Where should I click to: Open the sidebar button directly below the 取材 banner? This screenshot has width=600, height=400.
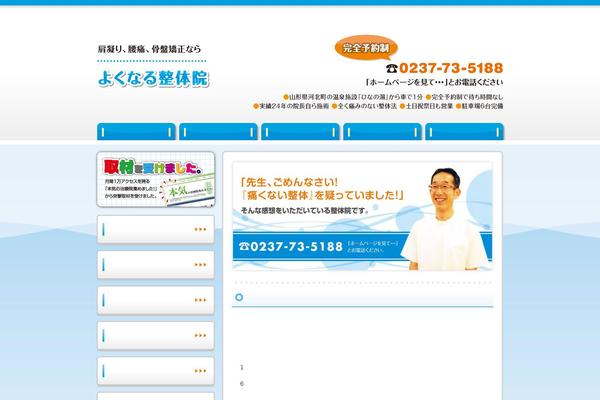[156, 229]
